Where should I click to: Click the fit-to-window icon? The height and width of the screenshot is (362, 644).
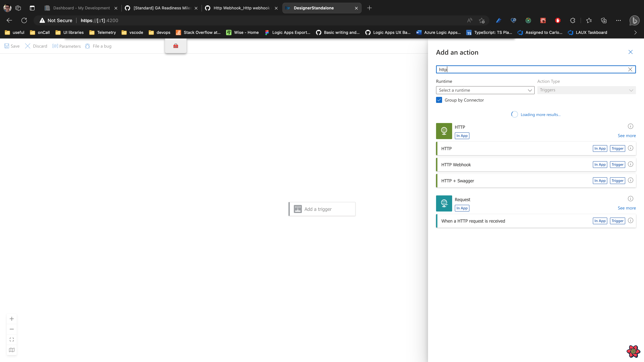point(12,339)
